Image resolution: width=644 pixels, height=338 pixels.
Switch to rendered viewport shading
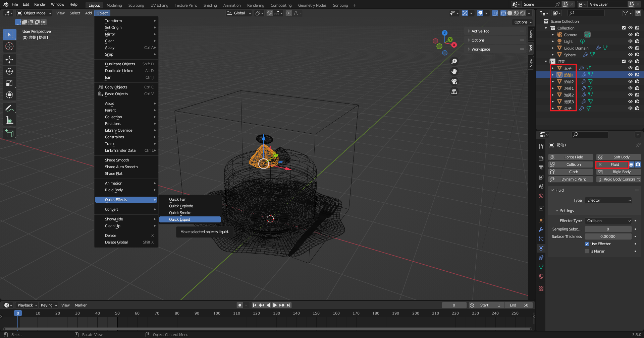coord(523,13)
